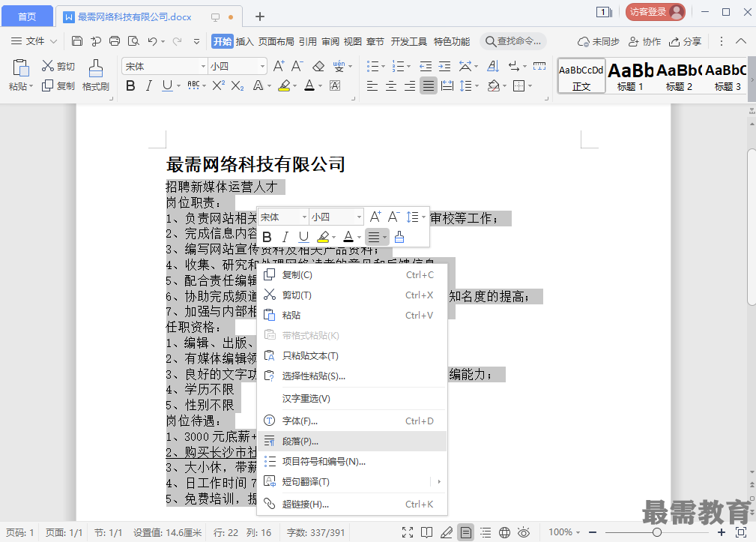
Task: Click the format painter brush in mini toolbar
Action: tap(399, 237)
